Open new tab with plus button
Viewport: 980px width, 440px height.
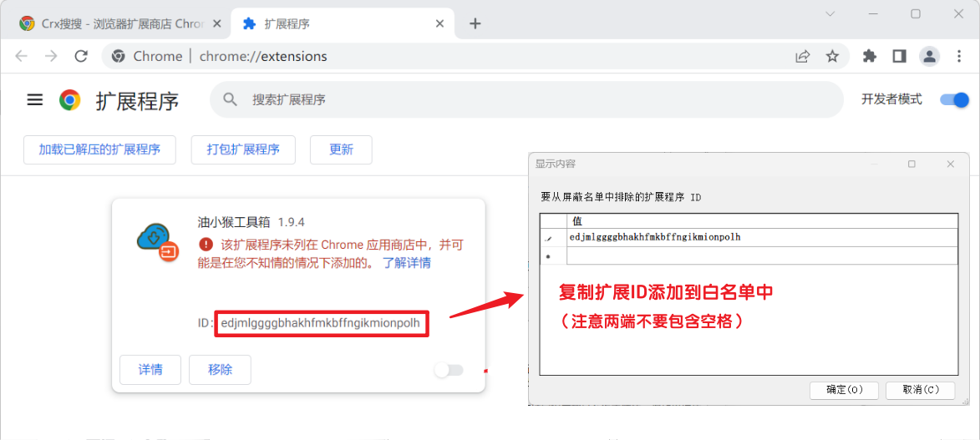(x=475, y=23)
